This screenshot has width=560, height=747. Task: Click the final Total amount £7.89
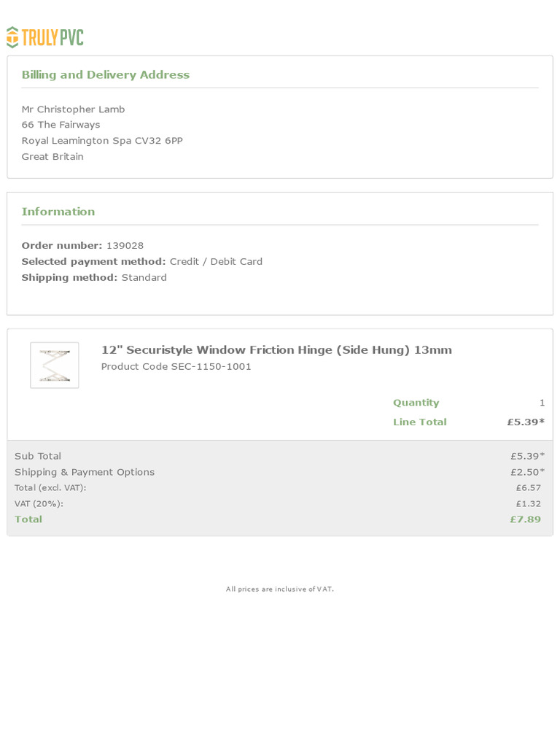tap(525, 519)
